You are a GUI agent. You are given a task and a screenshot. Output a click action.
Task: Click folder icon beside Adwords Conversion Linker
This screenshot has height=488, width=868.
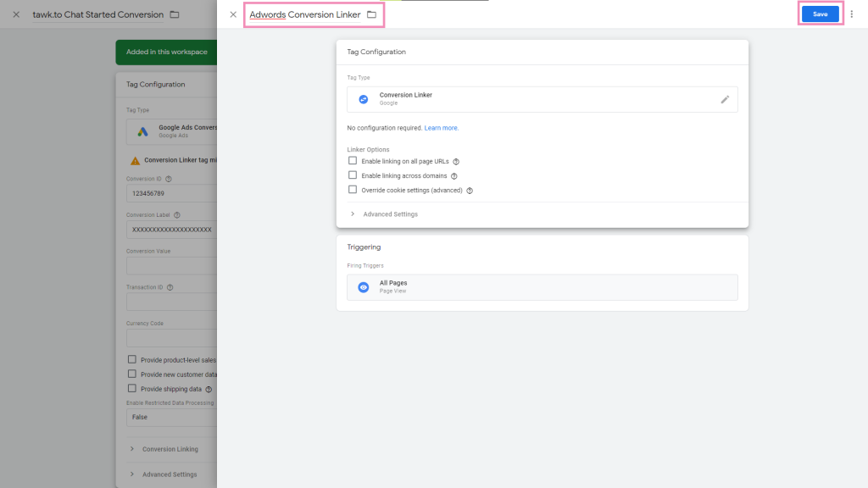pos(371,14)
